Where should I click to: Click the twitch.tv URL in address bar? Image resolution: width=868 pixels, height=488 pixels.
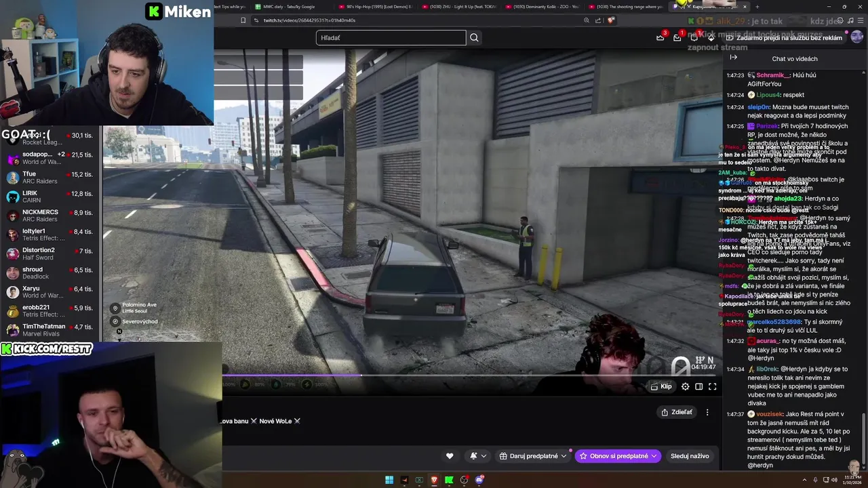pos(309,20)
